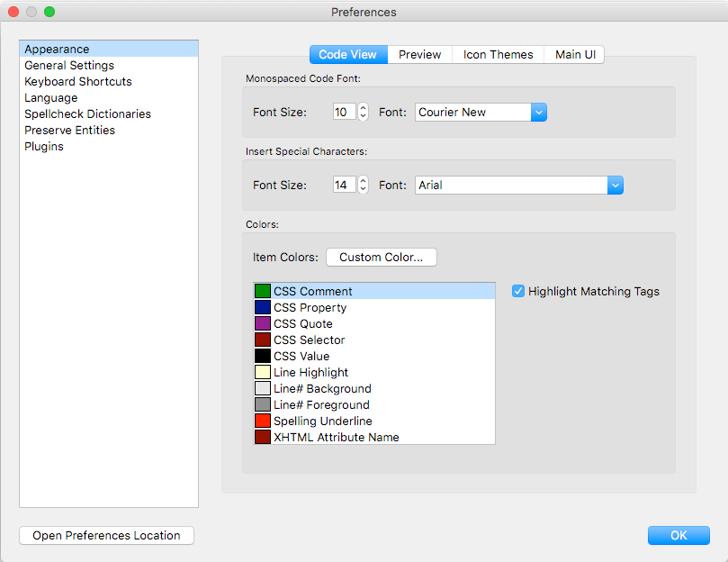
Task: Select General Settings in the sidebar
Action: tap(109, 65)
